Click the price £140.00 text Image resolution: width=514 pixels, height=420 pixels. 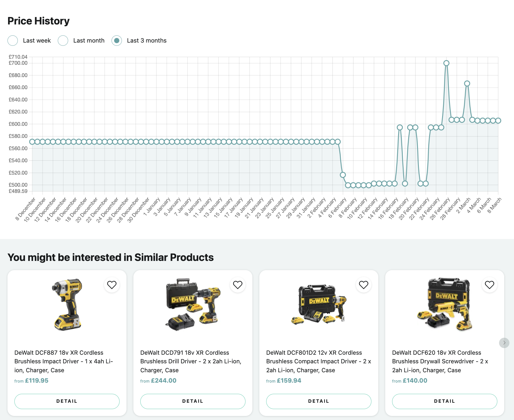pos(415,381)
